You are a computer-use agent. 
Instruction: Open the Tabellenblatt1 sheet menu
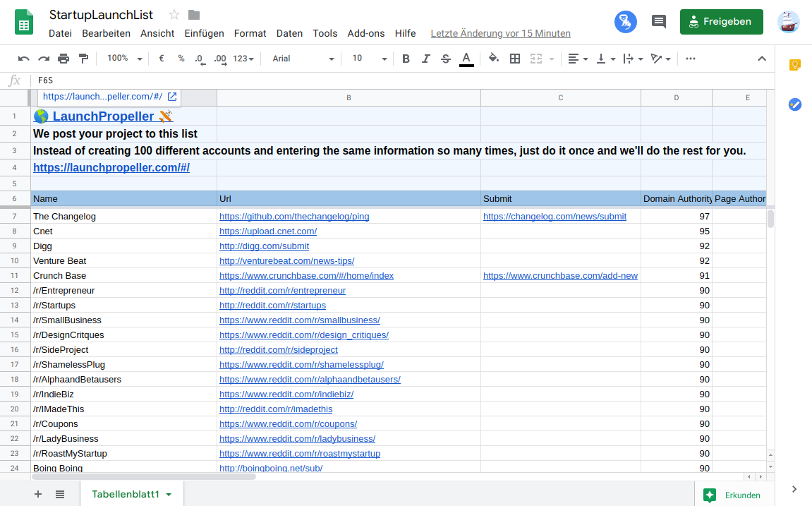(168, 494)
